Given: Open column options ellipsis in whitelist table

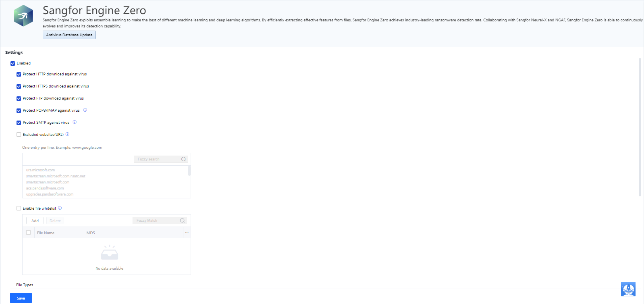Looking at the screenshot, I should coord(187,233).
